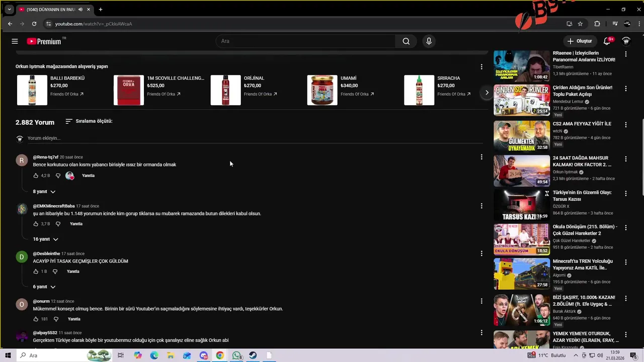This screenshot has width=644, height=362.
Task: Bookmark this page with star icon
Action: (x=580, y=24)
